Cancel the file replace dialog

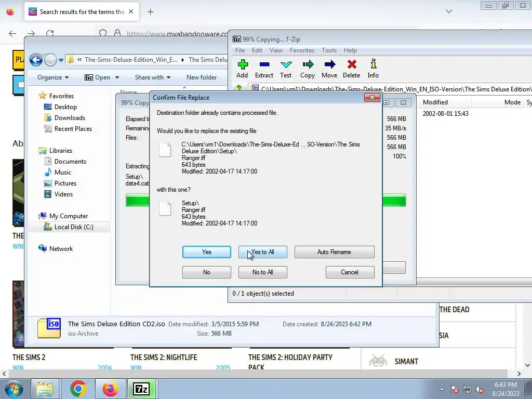coord(350,272)
